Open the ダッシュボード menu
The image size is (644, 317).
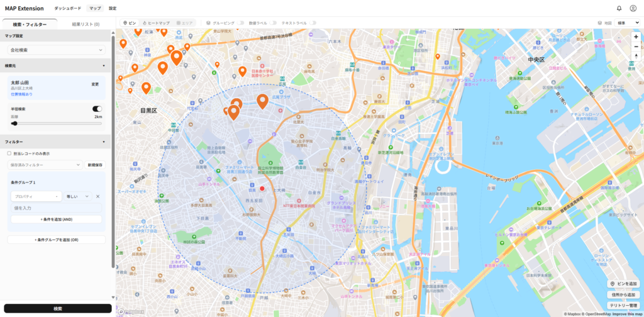click(68, 8)
